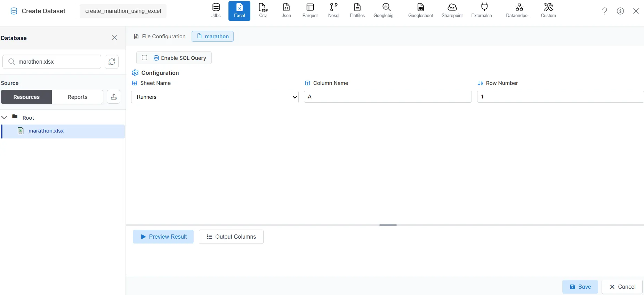Click the upload icon next to Reports
Viewport: 644px width, 295px height.
pyautogui.click(x=114, y=97)
